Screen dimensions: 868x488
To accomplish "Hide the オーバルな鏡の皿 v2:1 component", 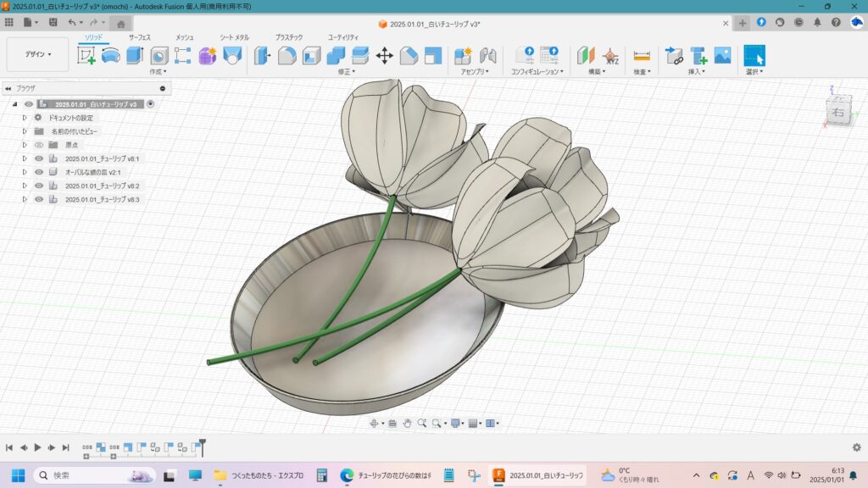I will [38, 172].
